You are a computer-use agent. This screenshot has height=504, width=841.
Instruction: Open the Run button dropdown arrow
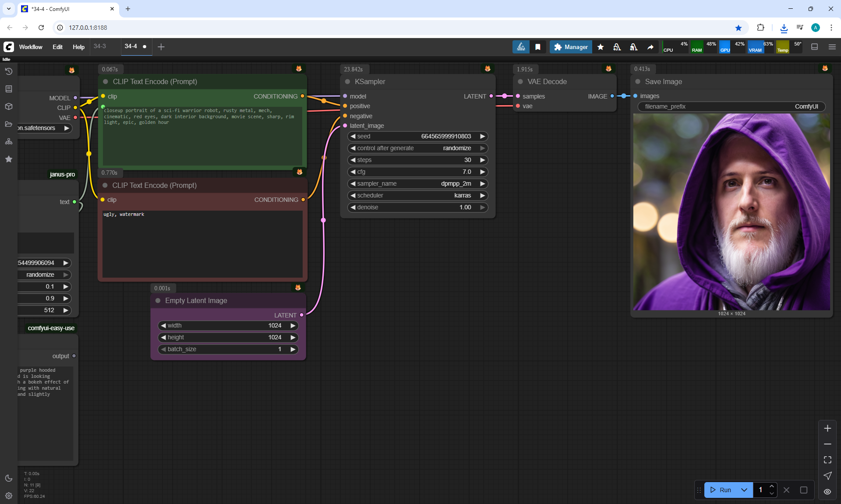coord(744,490)
